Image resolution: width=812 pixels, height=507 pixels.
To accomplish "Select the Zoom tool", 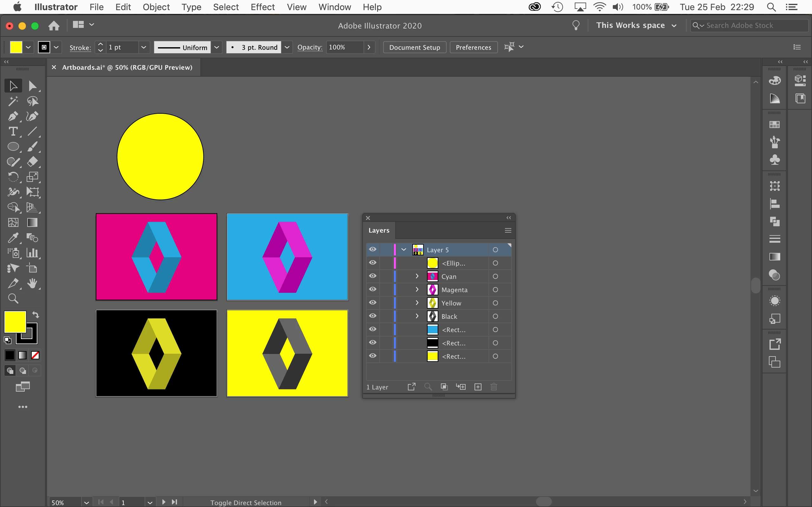I will 13,298.
